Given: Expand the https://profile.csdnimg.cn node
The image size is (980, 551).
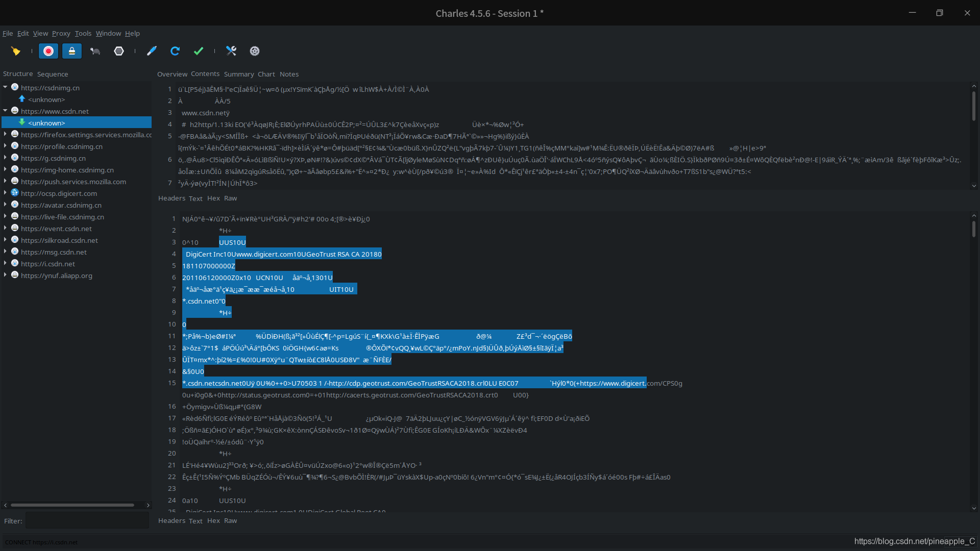Looking at the screenshot, I should (5, 146).
